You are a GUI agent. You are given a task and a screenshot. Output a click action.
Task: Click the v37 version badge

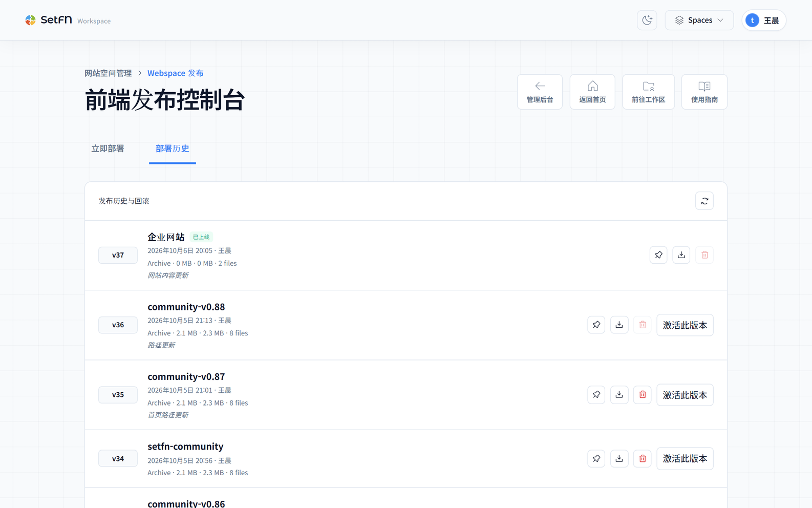118,255
